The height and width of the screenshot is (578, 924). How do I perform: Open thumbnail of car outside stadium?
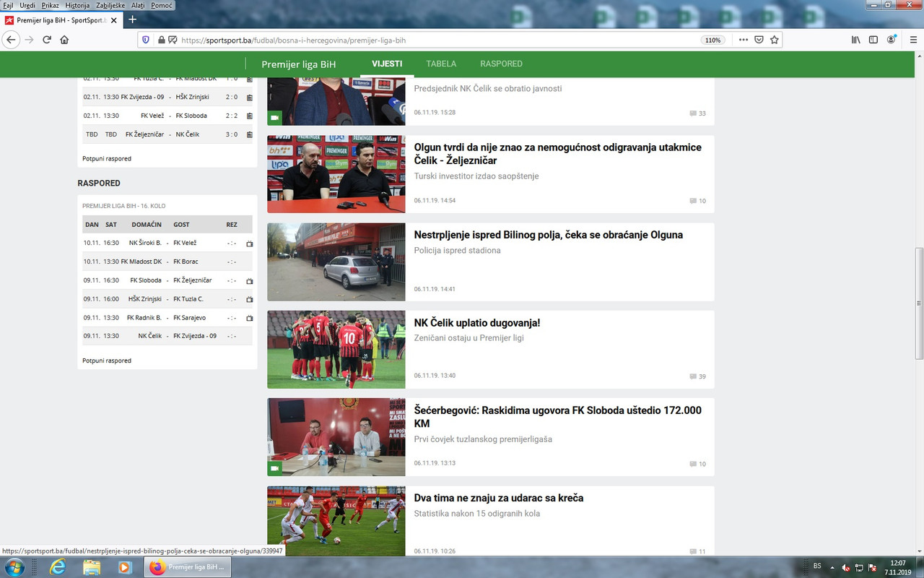(x=336, y=262)
